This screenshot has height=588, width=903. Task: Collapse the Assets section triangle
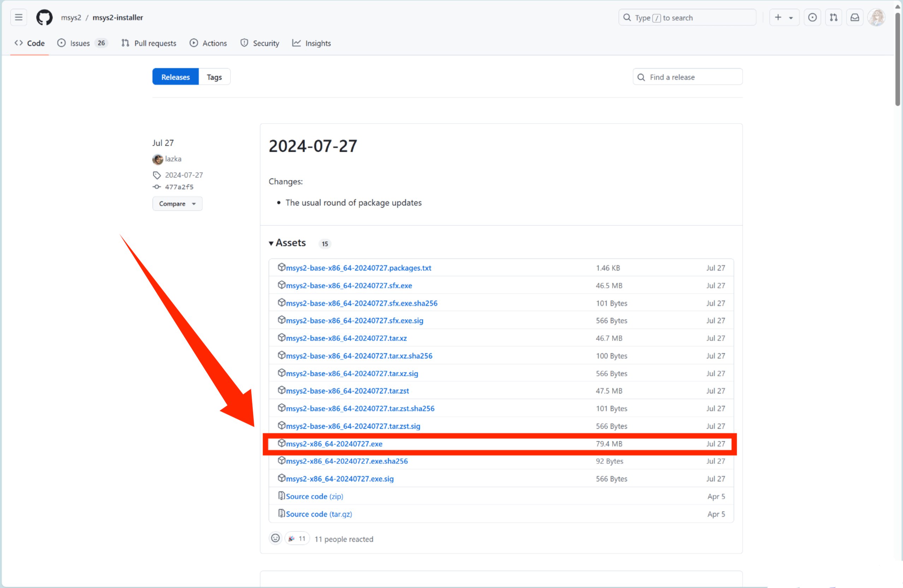[271, 243]
